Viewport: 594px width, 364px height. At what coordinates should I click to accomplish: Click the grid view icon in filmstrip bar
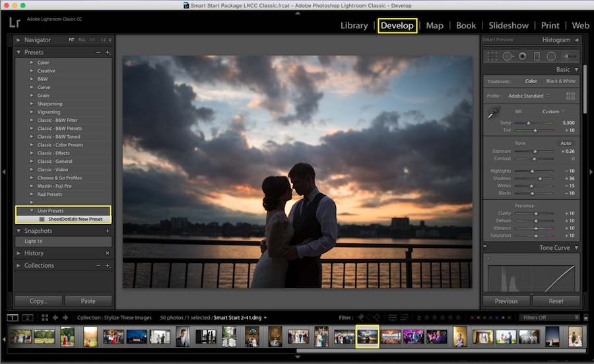point(45,317)
